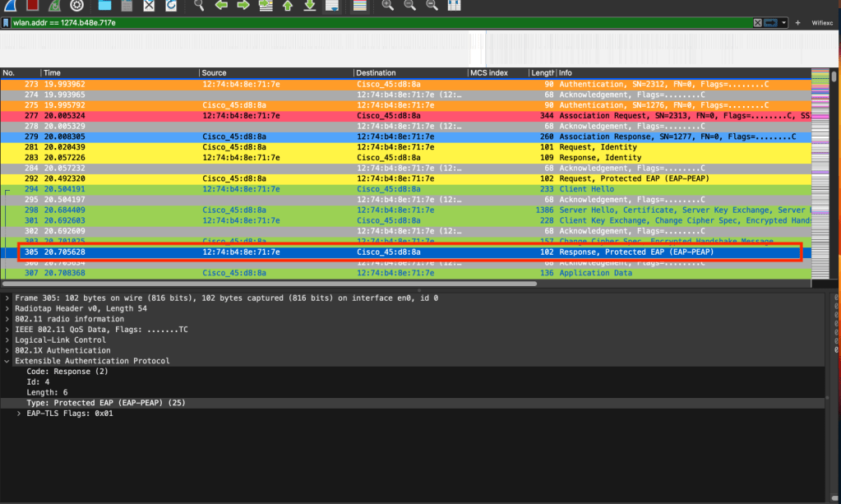
Task: Toggle auto-scroll during live capture
Action: pos(332,5)
